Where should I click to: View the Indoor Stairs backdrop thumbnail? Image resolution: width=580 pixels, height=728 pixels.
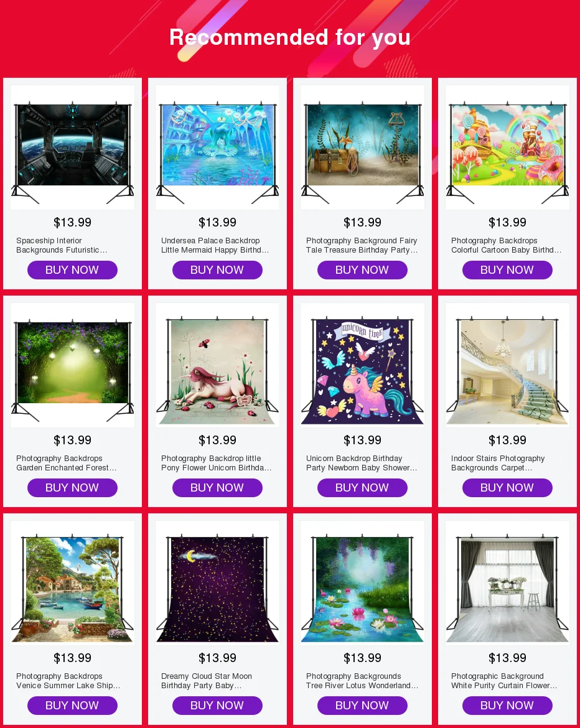coord(507,365)
